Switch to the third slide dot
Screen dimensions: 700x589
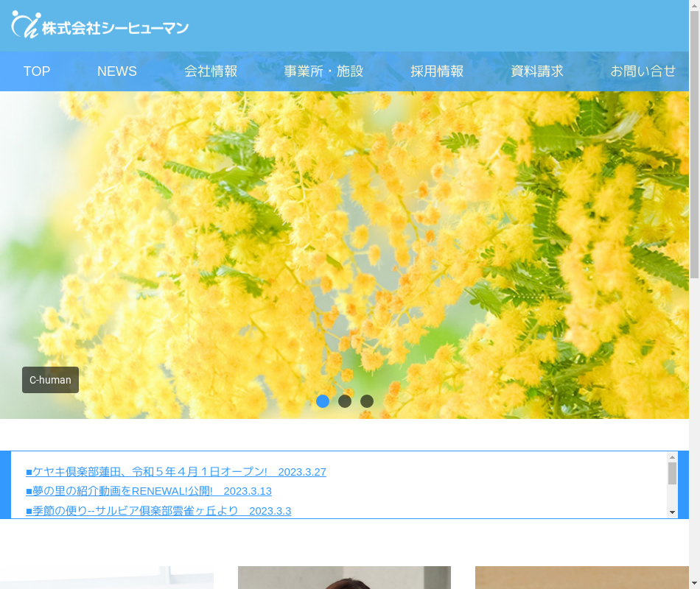[367, 401]
